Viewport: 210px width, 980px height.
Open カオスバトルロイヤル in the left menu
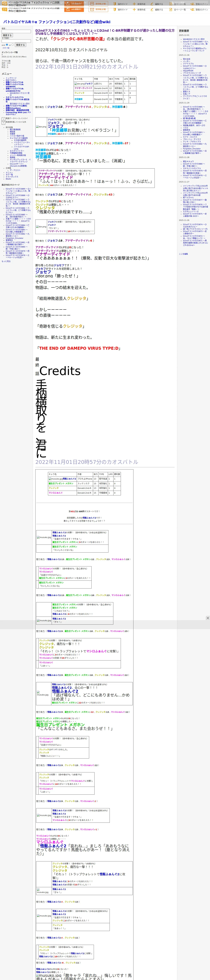pos(15,97)
